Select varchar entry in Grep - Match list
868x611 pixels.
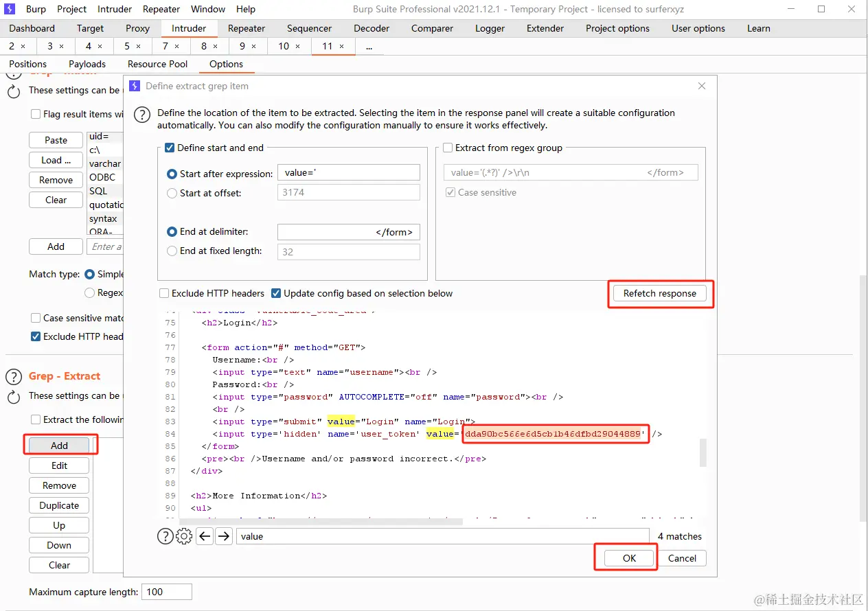click(105, 163)
